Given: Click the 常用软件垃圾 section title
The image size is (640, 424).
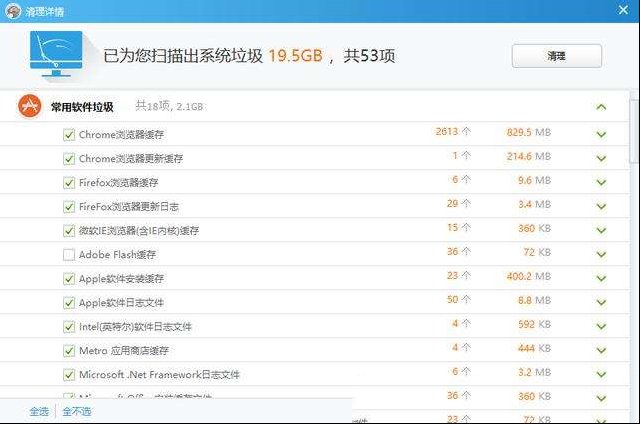Looking at the screenshot, I should tap(82, 107).
